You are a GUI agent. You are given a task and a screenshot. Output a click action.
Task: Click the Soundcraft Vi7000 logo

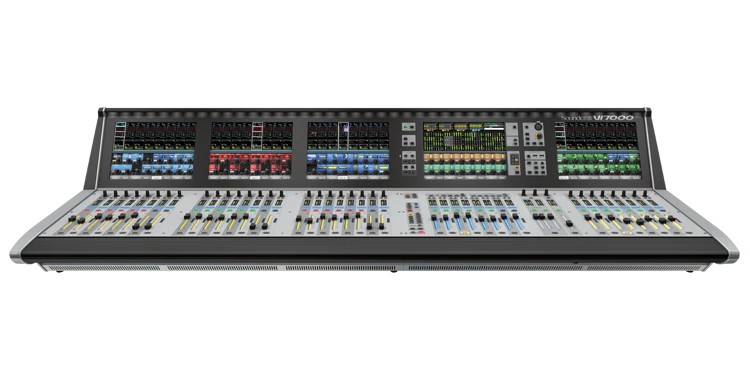(x=597, y=118)
